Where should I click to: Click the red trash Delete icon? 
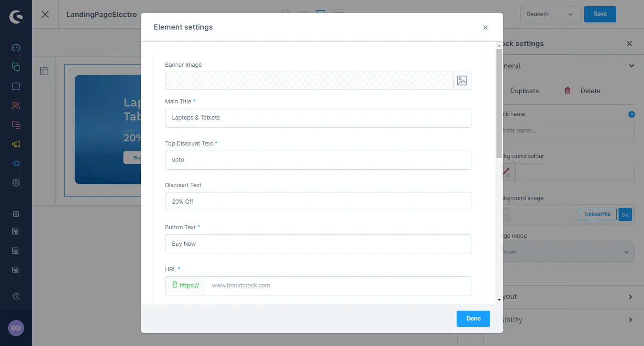tap(568, 90)
